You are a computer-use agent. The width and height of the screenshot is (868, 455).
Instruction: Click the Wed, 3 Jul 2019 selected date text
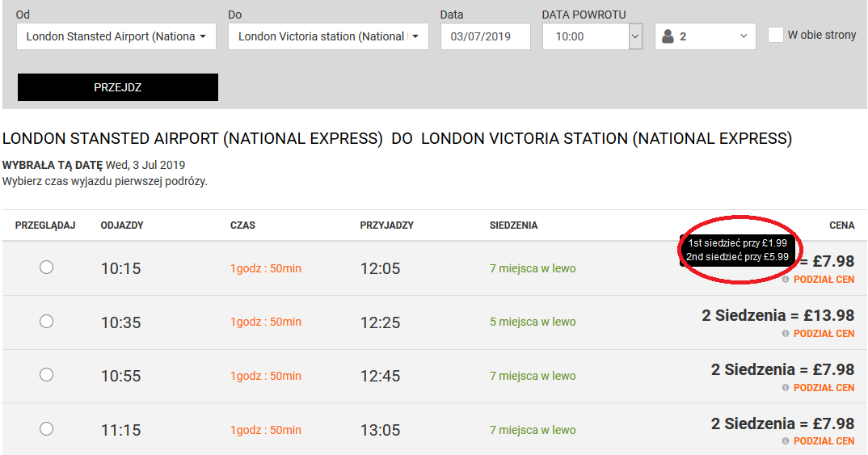pos(145,165)
